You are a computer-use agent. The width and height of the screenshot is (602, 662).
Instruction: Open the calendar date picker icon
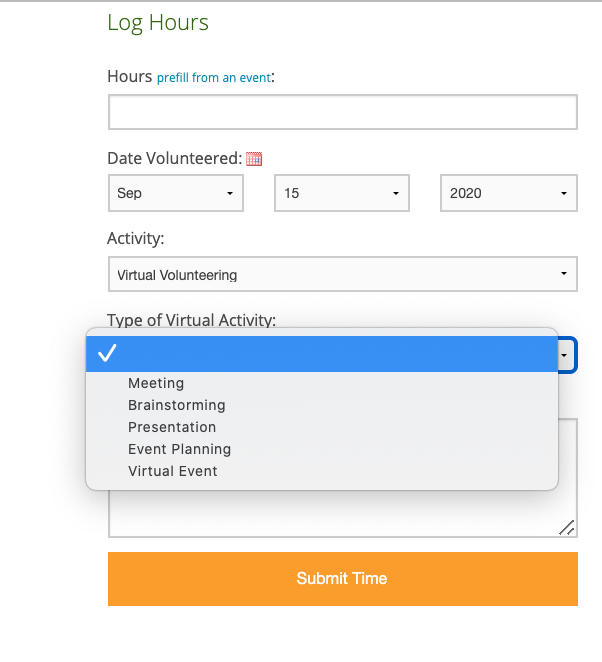click(254, 158)
